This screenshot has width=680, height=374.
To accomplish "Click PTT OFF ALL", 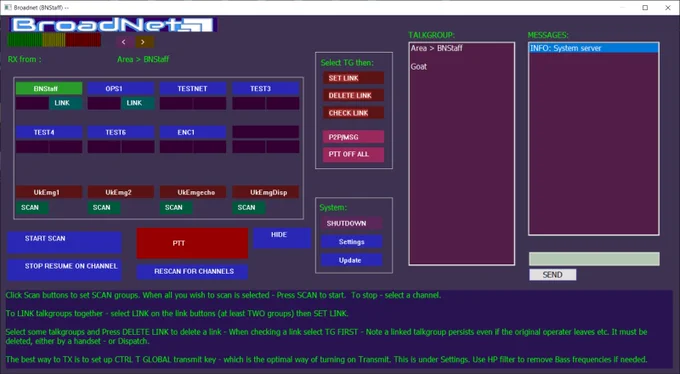I will pos(353,154).
